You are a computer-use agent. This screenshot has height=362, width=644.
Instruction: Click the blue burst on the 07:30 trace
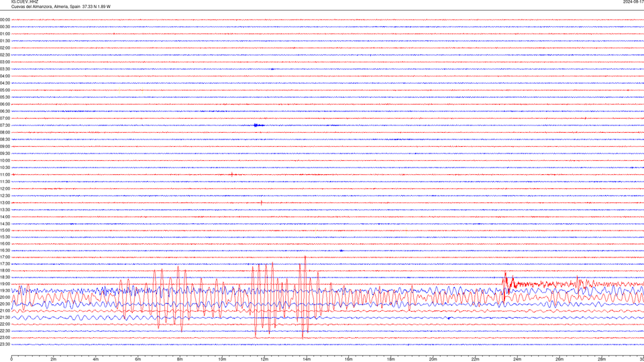(x=258, y=125)
